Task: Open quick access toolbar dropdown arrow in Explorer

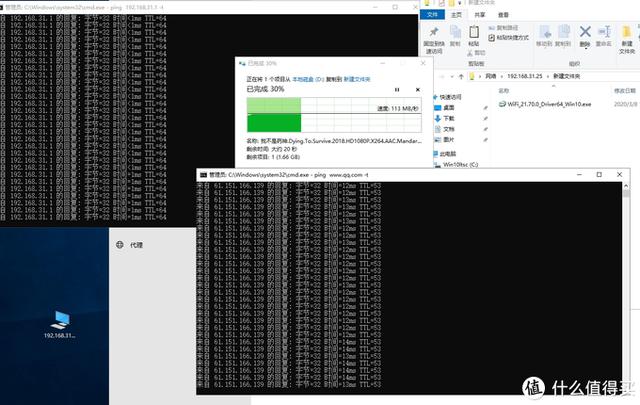Action: coord(460,3)
